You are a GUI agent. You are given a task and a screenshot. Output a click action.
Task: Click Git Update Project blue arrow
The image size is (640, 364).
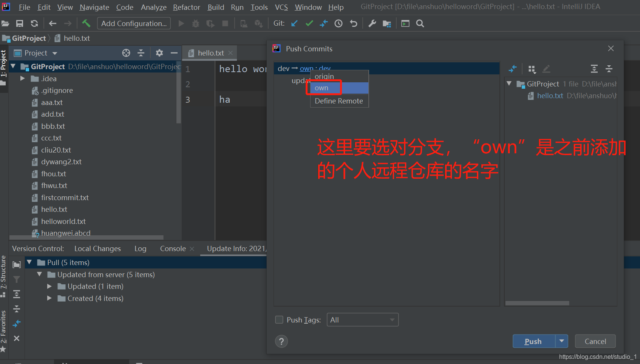pos(295,23)
